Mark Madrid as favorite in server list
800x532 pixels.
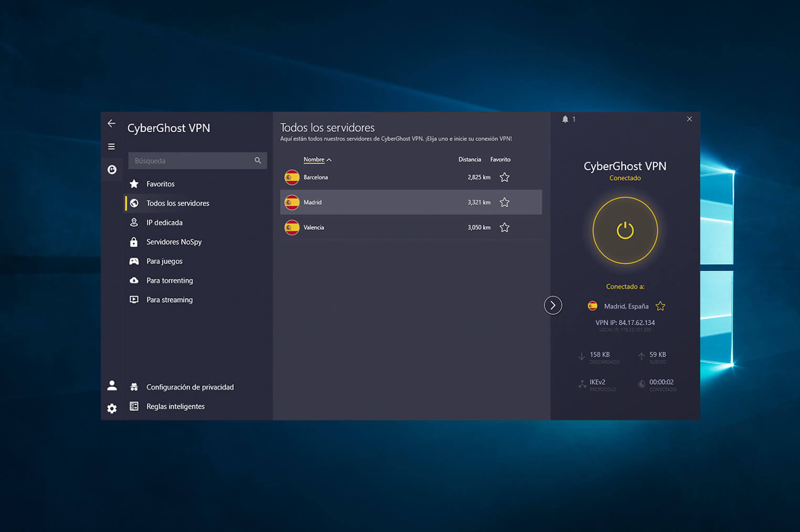(x=504, y=202)
